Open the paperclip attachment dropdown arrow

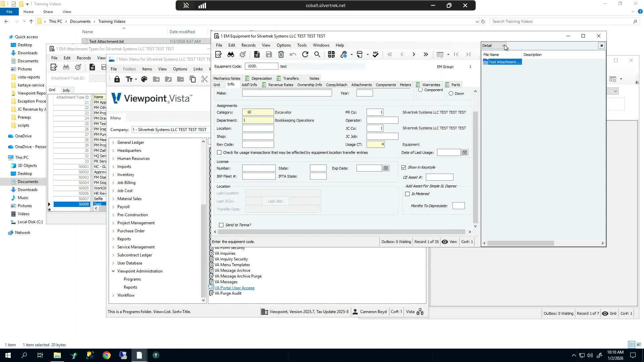coord(352,55)
